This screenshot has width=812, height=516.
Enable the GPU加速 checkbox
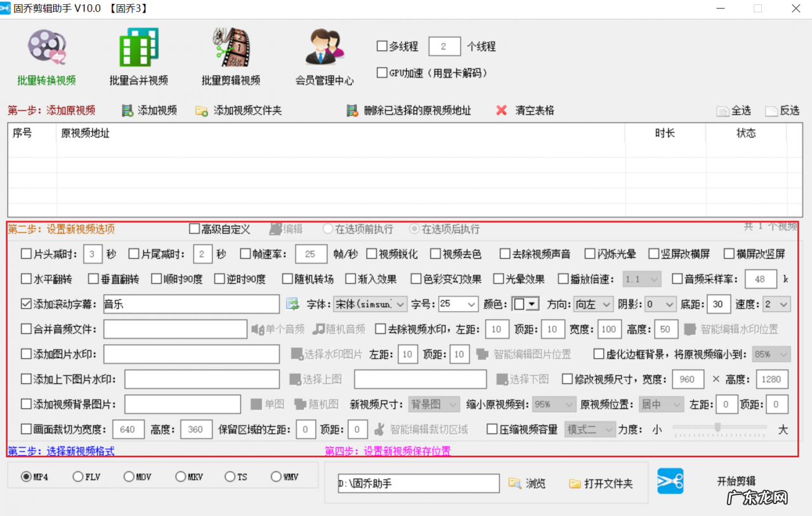pos(383,72)
